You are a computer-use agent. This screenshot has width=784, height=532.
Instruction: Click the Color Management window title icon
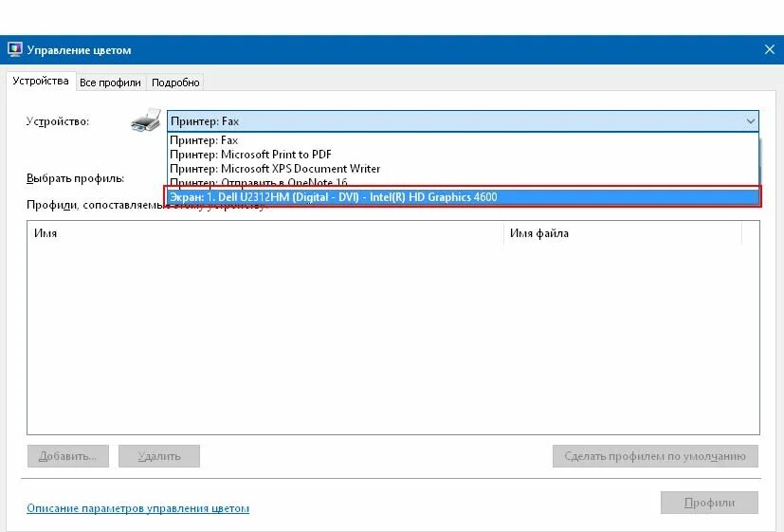15,49
